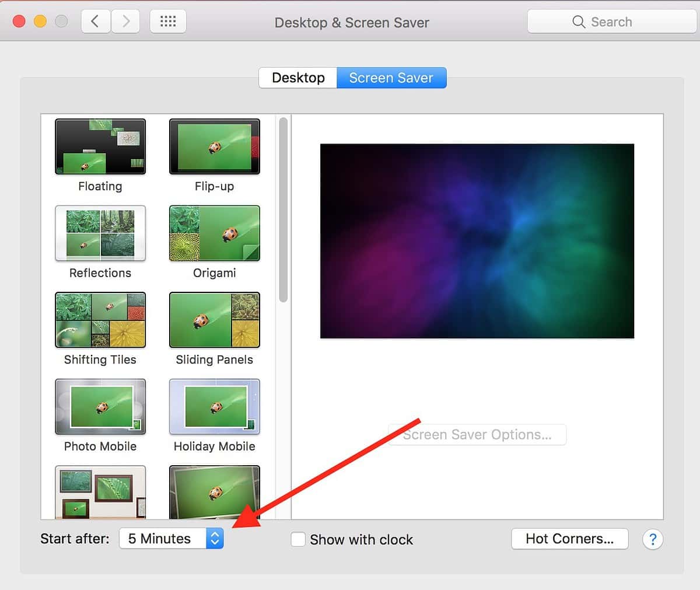Select the Flip-up screen saver
This screenshot has width=700, height=590.
pos(214,146)
